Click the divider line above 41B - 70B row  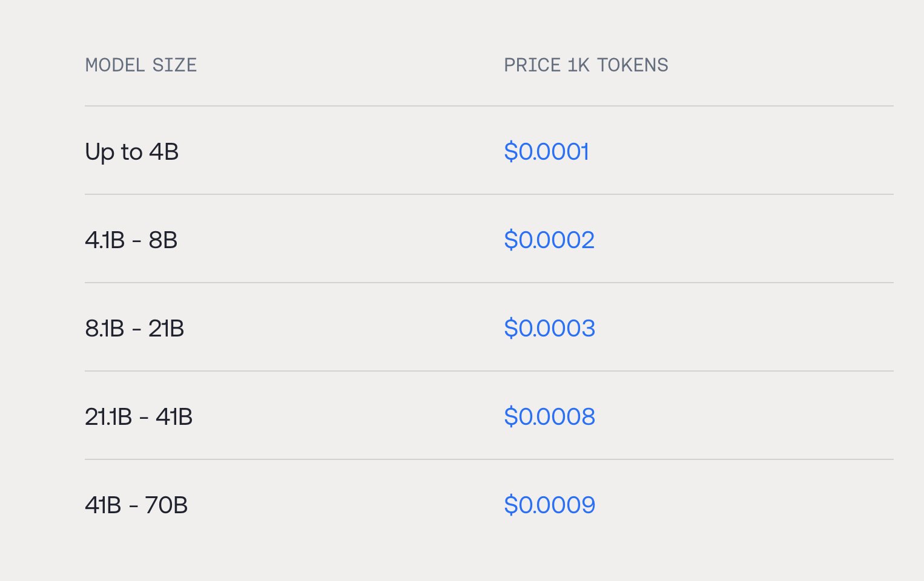point(489,459)
